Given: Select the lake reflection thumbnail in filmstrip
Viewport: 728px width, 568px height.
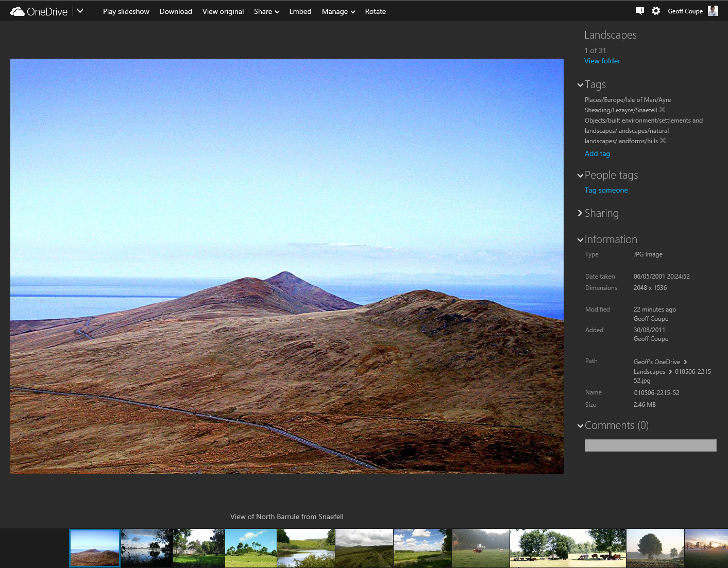Looking at the screenshot, I should pos(146,548).
